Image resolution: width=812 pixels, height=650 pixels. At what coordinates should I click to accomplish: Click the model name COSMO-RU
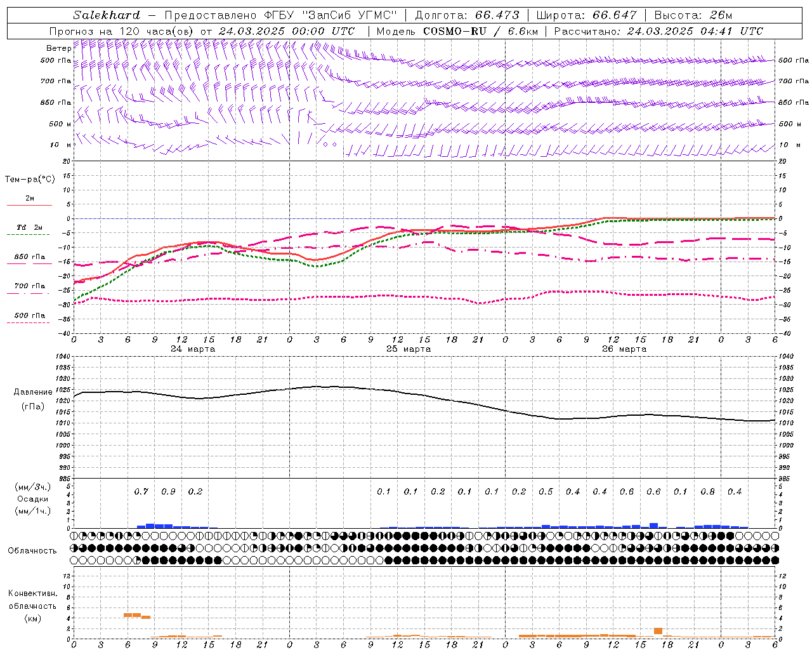(x=455, y=31)
